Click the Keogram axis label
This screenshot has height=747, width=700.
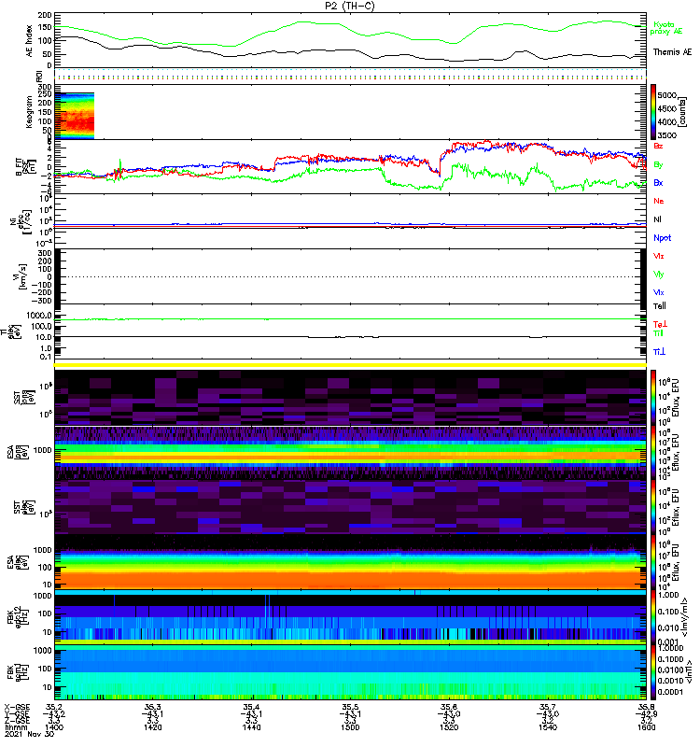pyautogui.click(x=29, y=112)
